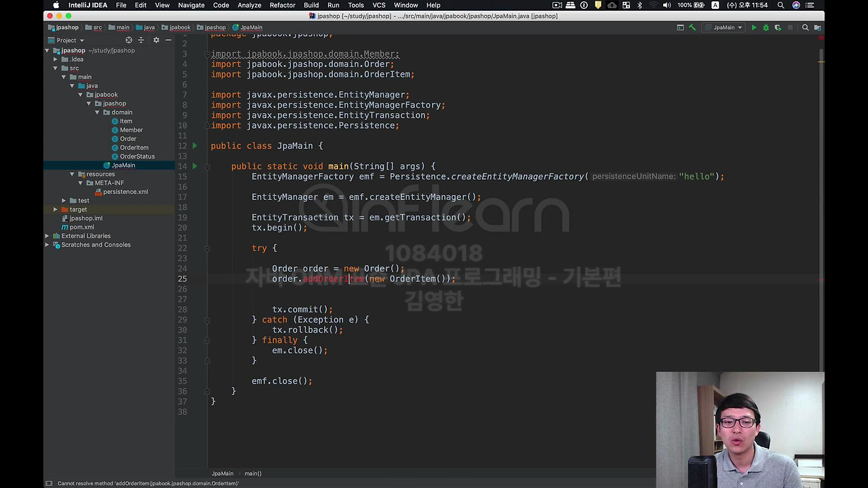This screenshot has width=868, height=488.
Task: Click the red error indicator above scrollbar
Action: 821,39
